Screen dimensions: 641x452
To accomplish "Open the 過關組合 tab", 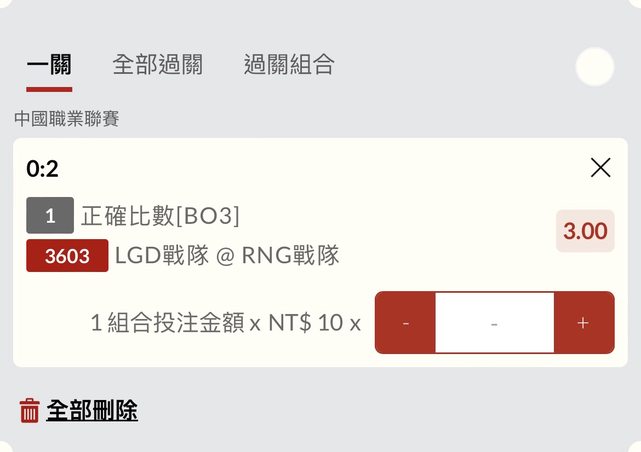I will [289, 66].
